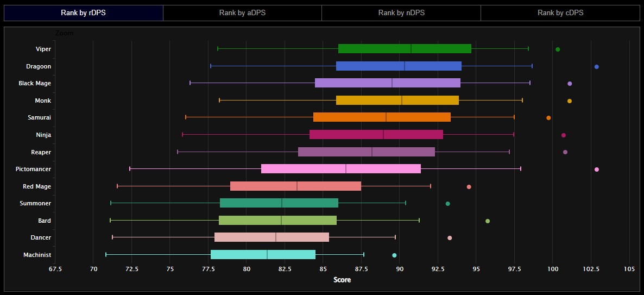Click the Red Mage outlier dot
This screenshot has width=644, height=295.
coord(469,186)
